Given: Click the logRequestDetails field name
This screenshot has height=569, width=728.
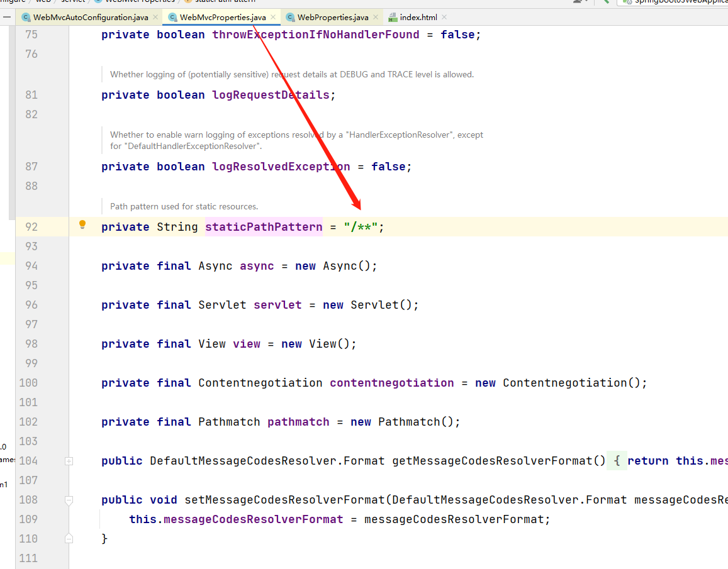Looking at the screenshot, I should click(x=271, y=95).
